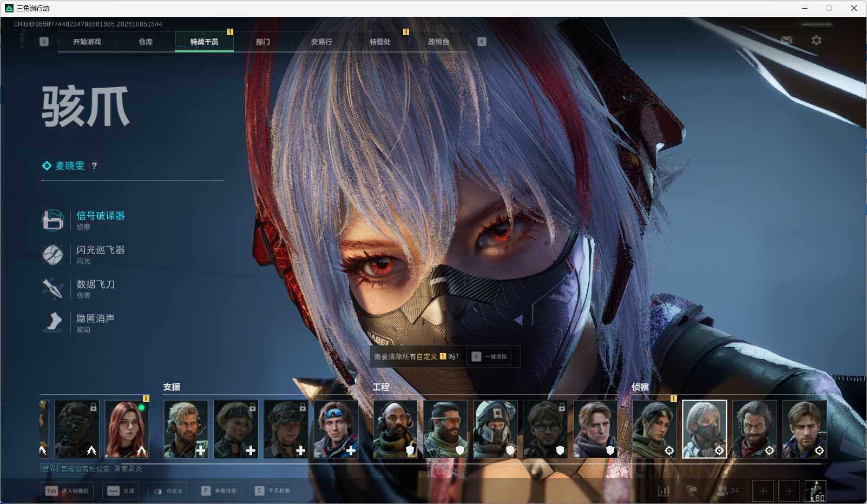
Task: Select the 支援 operator wearing blue goggles
Action: [336, 429]
